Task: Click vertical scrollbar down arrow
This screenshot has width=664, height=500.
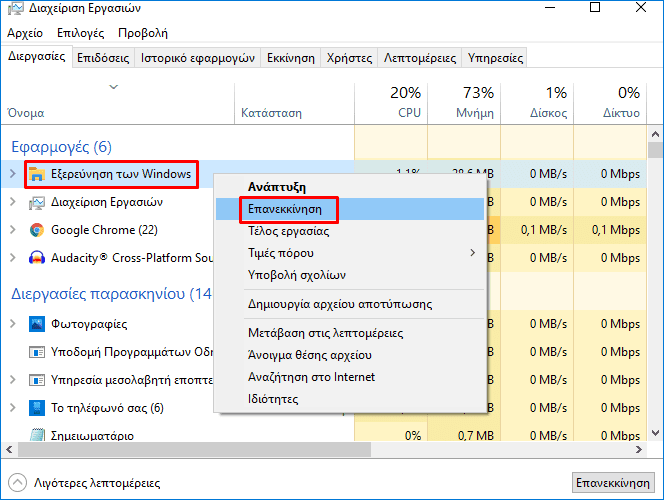Action: pos(655,433)
